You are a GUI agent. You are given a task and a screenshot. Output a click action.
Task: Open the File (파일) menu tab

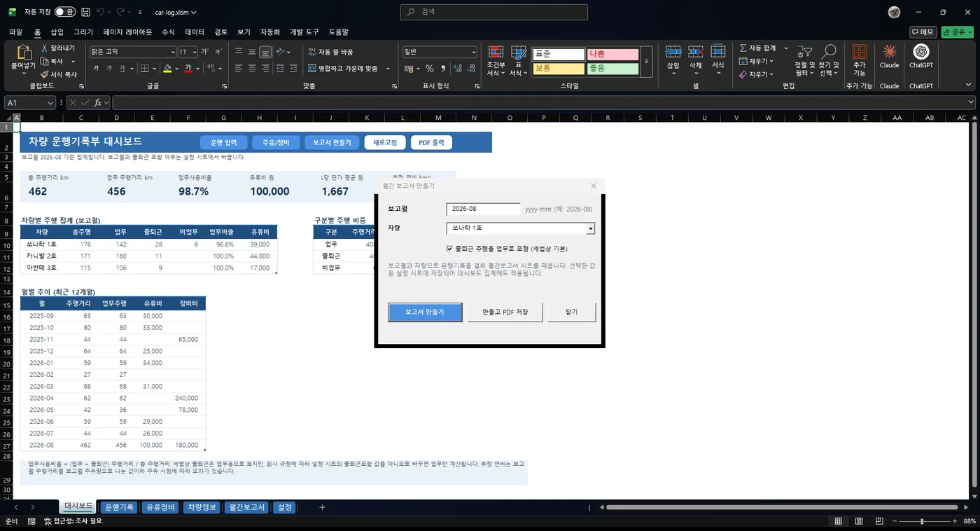[15, 32]
